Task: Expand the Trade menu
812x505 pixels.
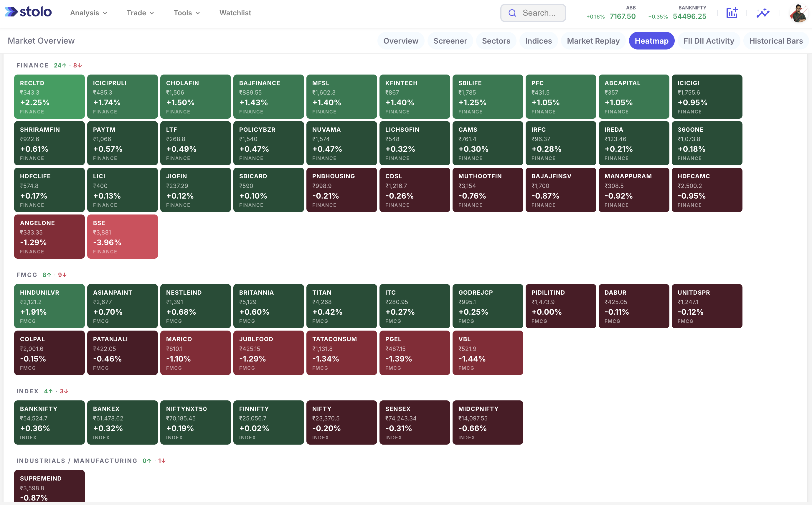Action: pos(140,13)
